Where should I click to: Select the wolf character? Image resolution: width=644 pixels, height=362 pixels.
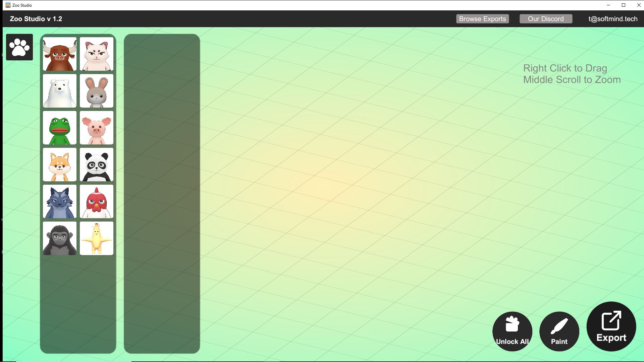[59, 201]
